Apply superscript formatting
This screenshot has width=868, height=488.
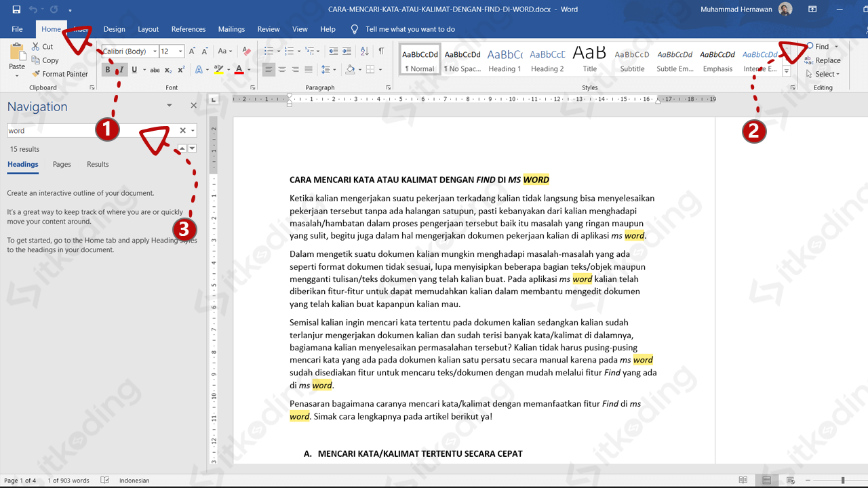coord(181,70)
